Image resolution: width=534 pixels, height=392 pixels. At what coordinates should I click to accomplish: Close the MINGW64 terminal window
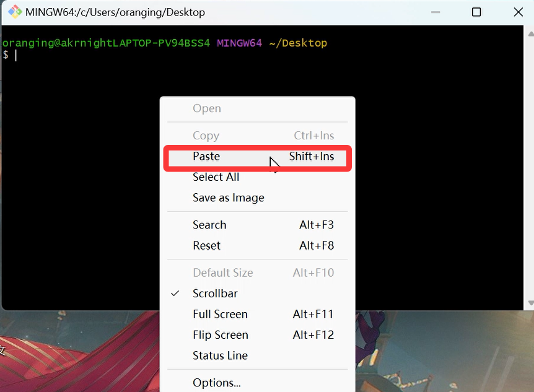[x=518, y=12]
